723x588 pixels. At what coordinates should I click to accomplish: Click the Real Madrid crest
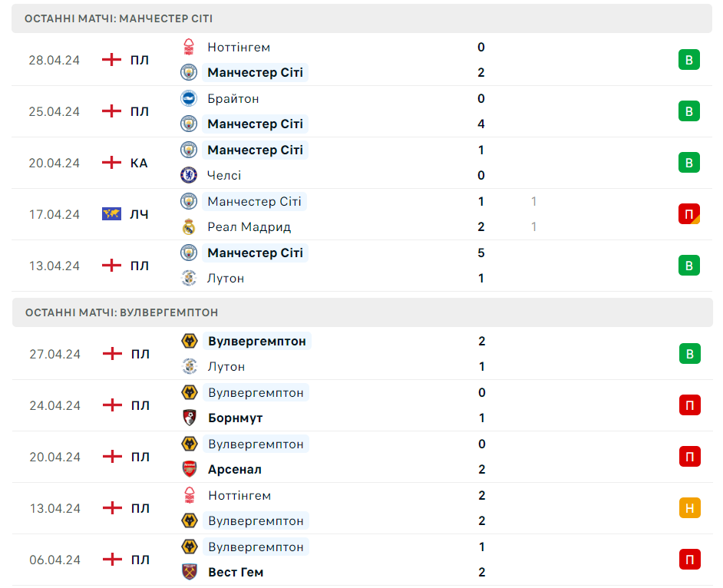189,227
